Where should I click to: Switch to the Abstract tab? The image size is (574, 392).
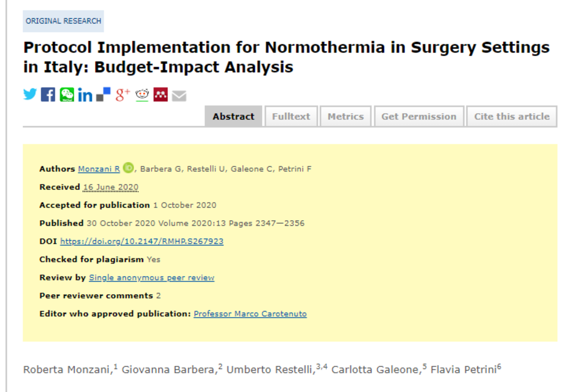pyautogui.click(x=233, y=116)
